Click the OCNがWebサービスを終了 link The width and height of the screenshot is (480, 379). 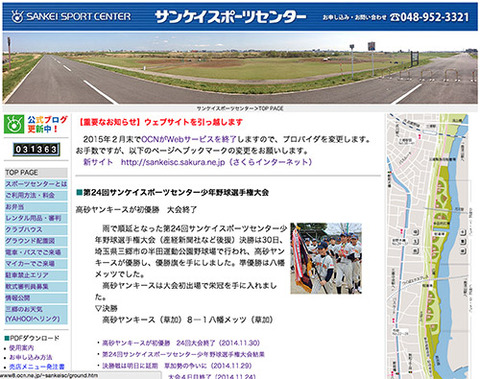(189, 139)
